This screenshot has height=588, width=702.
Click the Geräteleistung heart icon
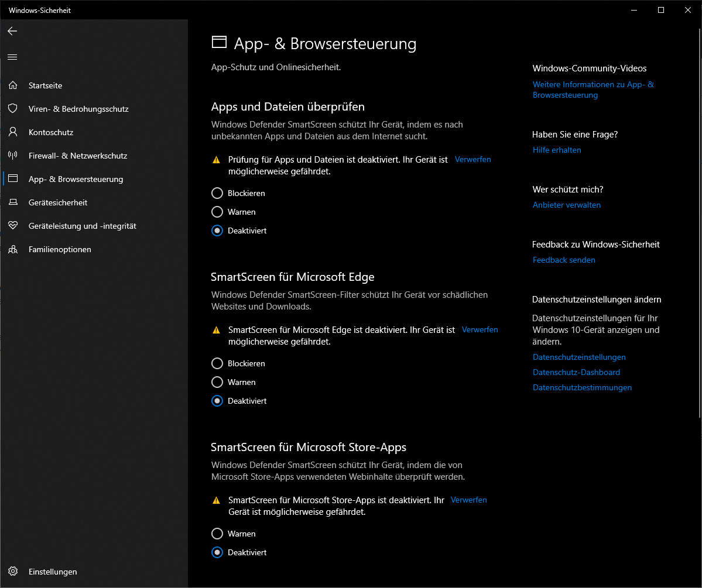[x=13, y=226]
